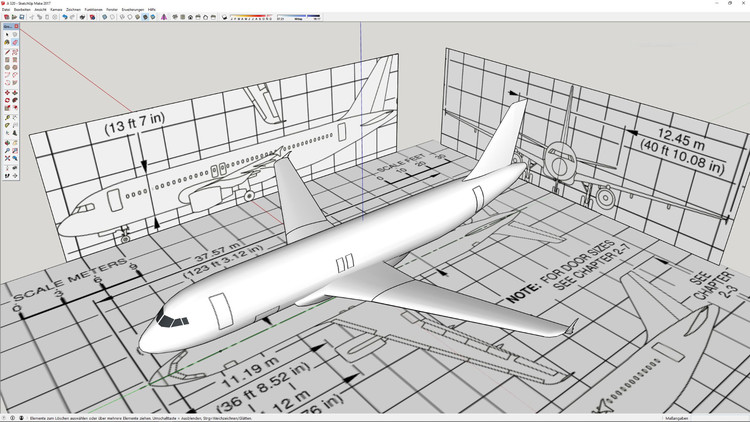This screenshot has height=422, width=750.
Task: Pick the Rotated Rectangle tool
Action: (15, 59)
